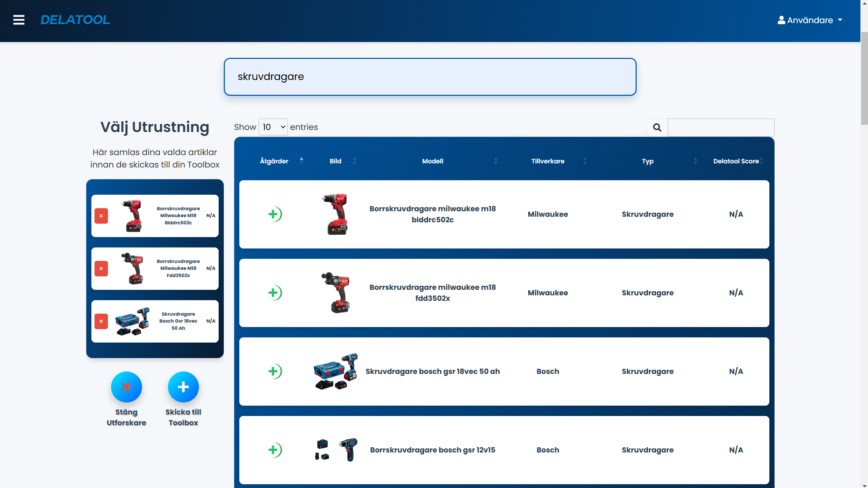This screenshot has width=868, height=488.
Task: Open the Show entries count dropdown
Action: coord(273,127)
